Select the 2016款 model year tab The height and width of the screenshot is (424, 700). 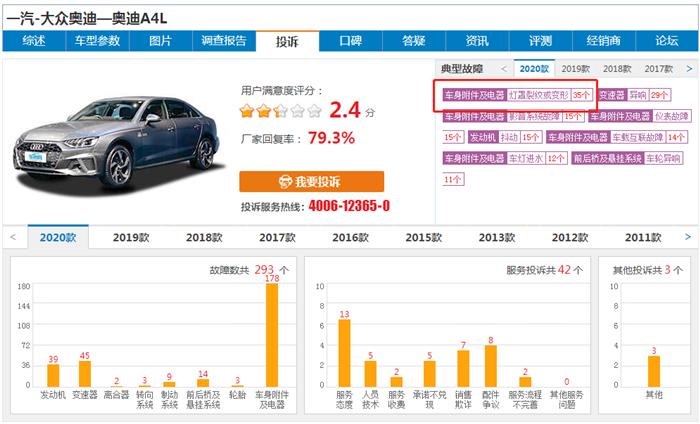pos(351,237)
